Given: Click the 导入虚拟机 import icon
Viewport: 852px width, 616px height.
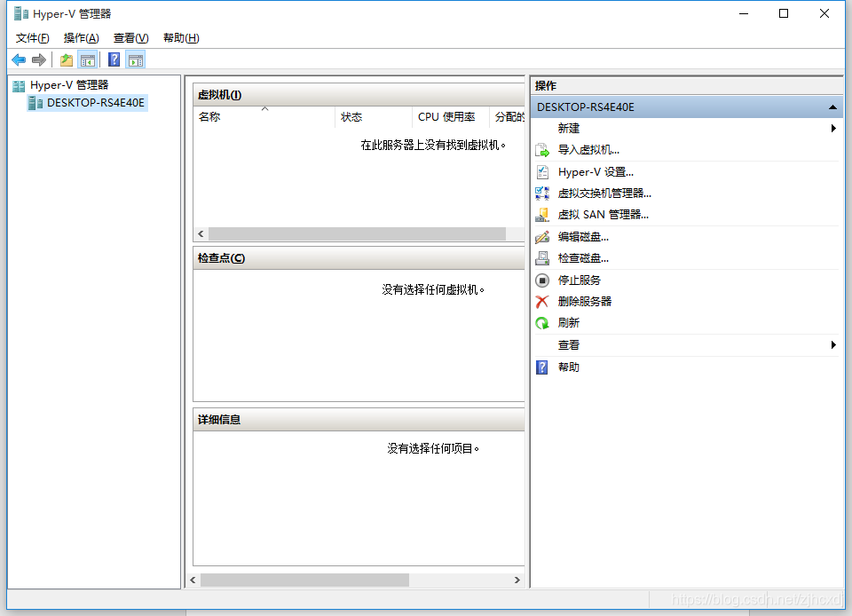Looking at the screenshot, I should point(541,150).
